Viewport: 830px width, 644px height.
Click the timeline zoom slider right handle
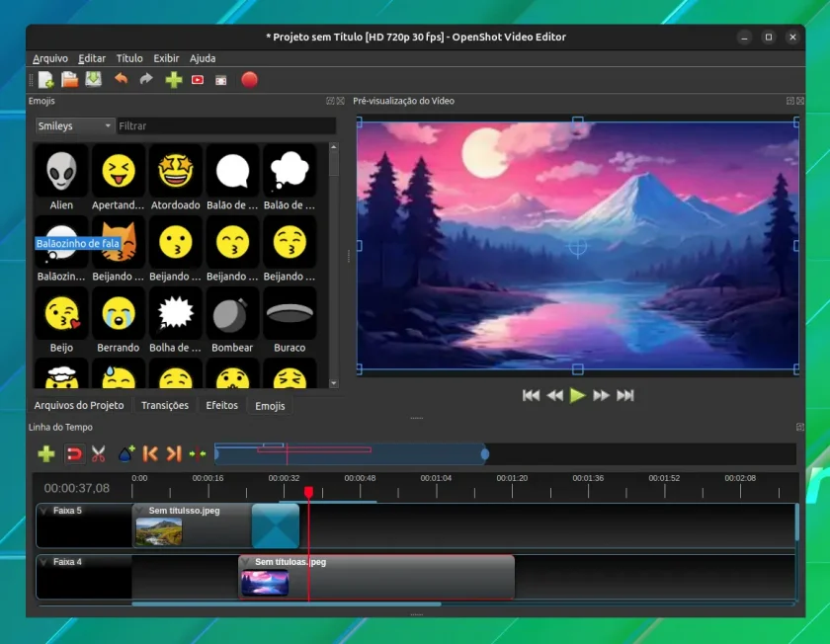485,454
